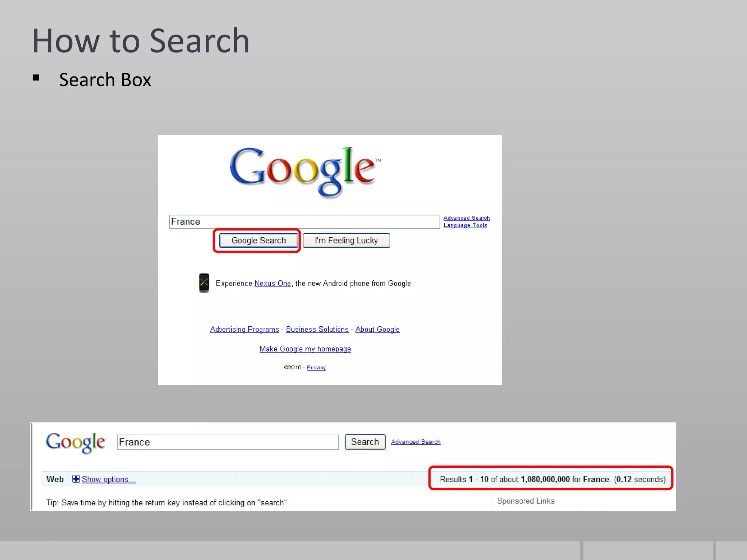This screenshot has height=560, width=747.
Task: Open the Language Tools link
Action: [x=465, y=225]
